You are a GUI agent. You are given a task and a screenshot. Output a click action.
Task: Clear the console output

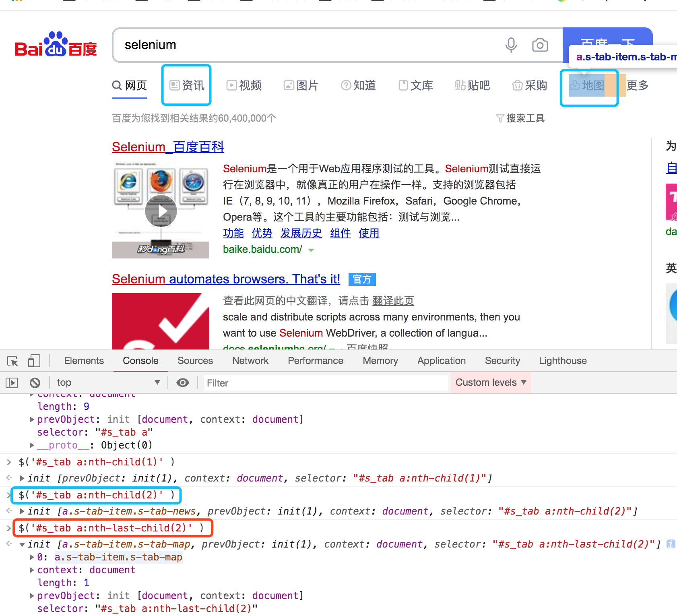(x=35, y=382)
